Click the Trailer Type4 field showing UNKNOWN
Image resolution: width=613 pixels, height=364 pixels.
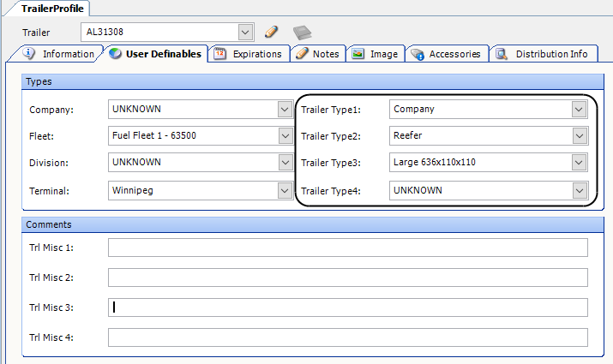pyautogui.click(x=489, y=191)
